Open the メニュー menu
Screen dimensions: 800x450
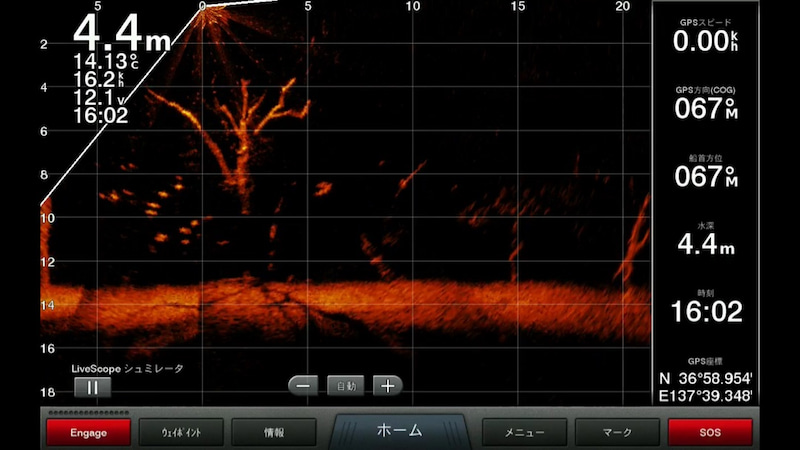tap(524, 432)
